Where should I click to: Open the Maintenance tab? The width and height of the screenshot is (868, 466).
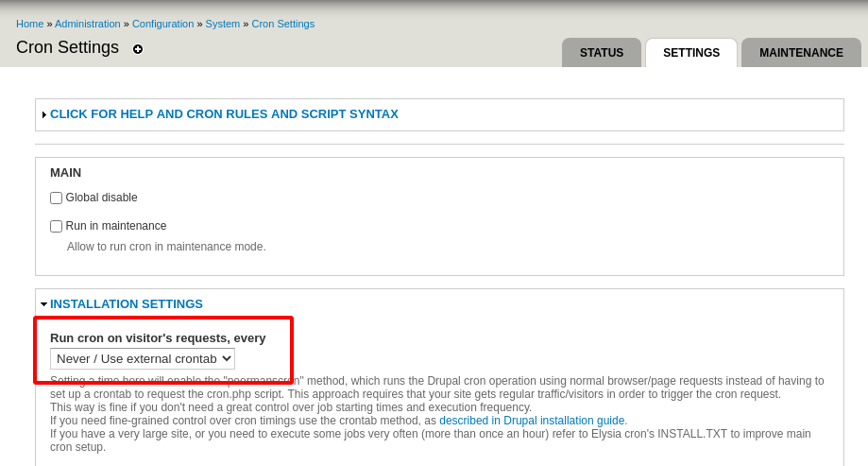click(801, 53)
